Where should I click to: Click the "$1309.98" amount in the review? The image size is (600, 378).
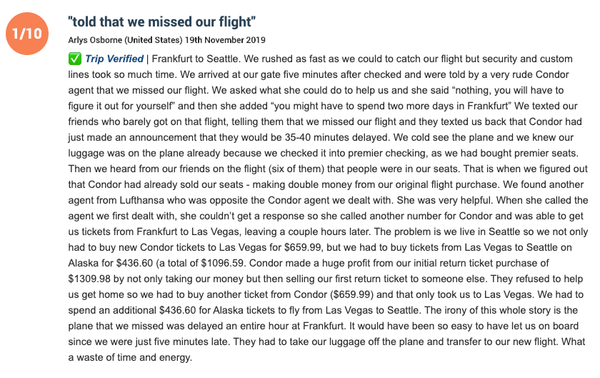coord(89,279)
